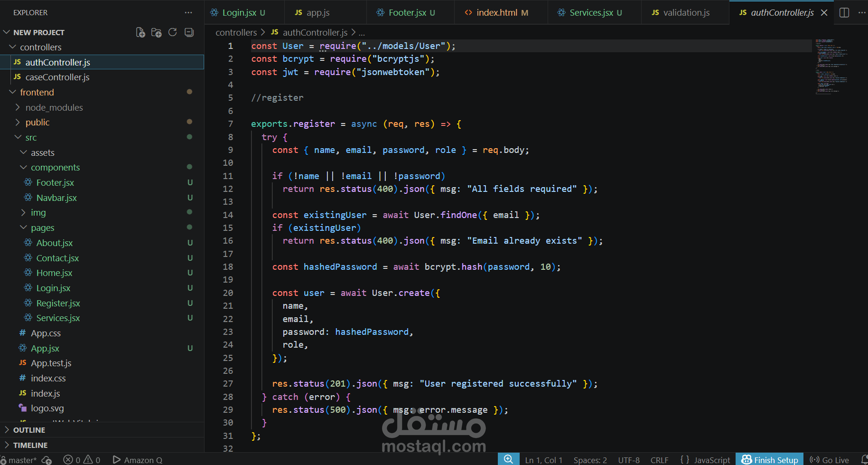The image size is (868, 465).
Task: Click the master branch indicator
Action: tap(19, 459)
